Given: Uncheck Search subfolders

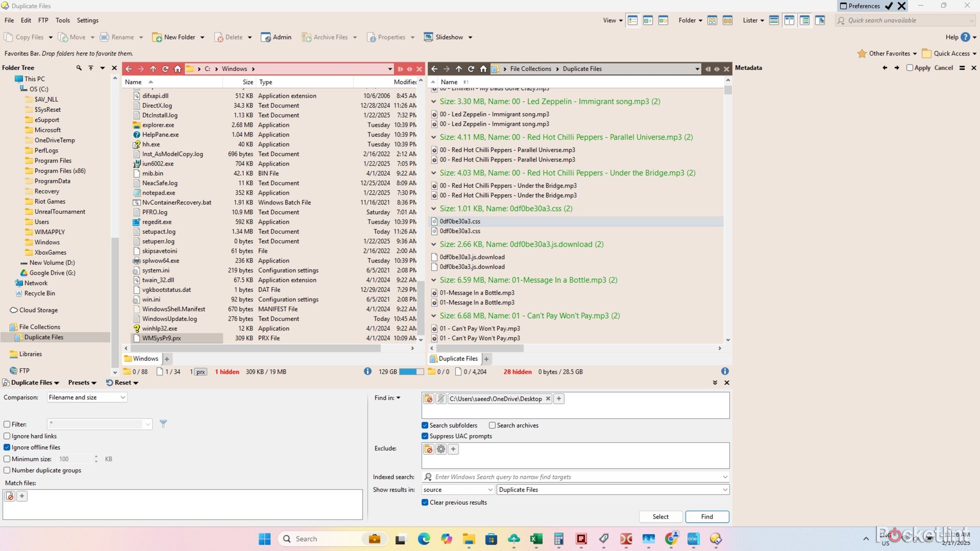Looking at the screenshot, I should coord(425,425).
